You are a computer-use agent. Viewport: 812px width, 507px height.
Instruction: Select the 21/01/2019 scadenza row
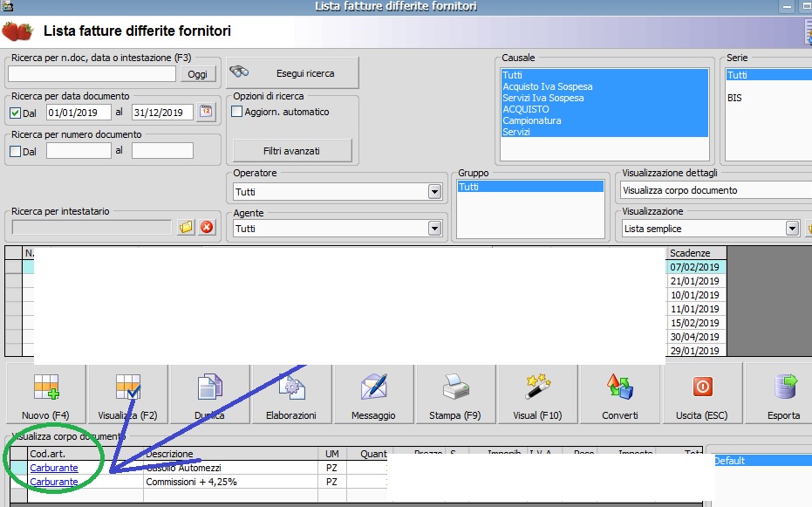coord(696,281)
